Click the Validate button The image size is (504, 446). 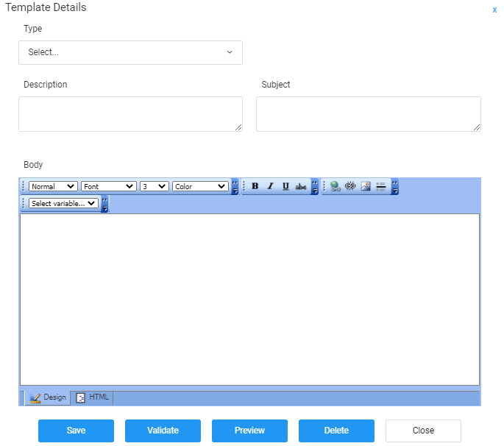163,431
